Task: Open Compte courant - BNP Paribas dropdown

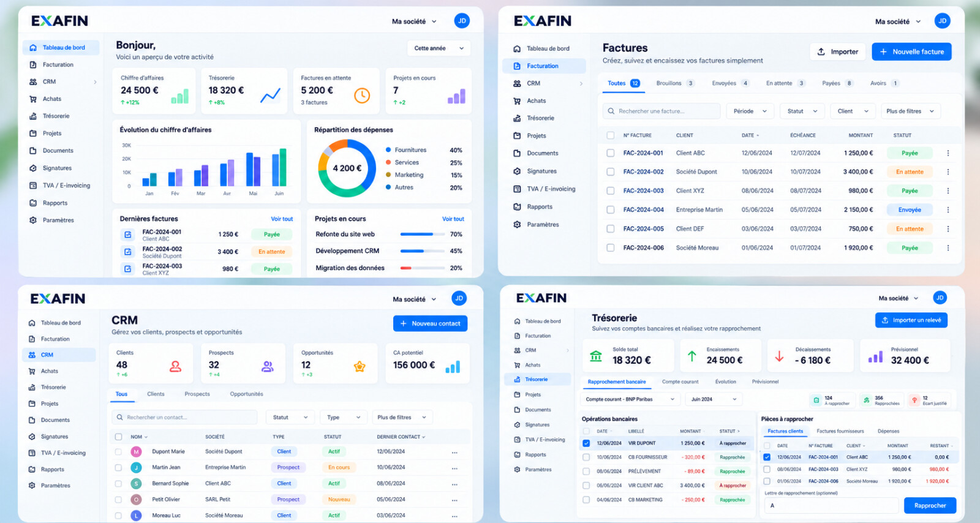Action: click(630, 399)
